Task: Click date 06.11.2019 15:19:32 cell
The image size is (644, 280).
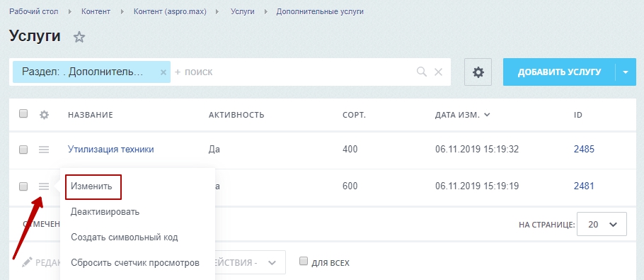Action: 477,150
